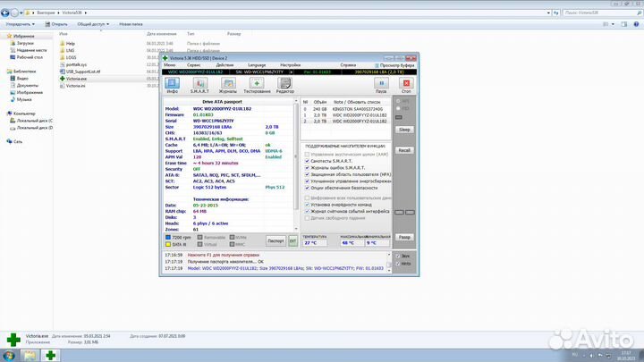Viewport: 644px width, 362px height.
Task: Click the green EXT button
Action: tap(292, 241)
